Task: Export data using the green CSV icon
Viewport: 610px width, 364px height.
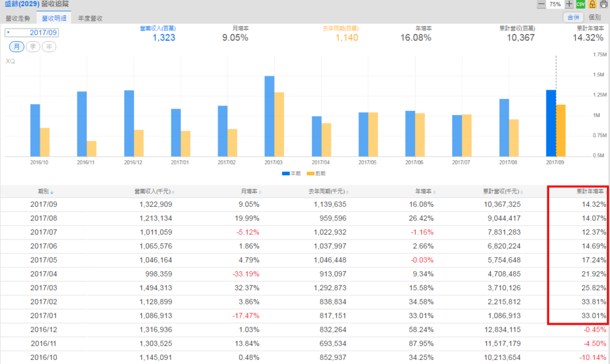Action: [x=580, y=4]
